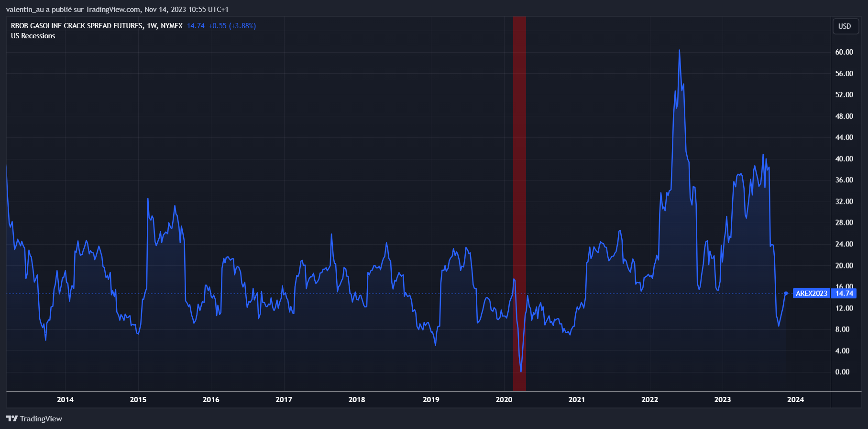Click the 2016 time axis label

(211, 400)
